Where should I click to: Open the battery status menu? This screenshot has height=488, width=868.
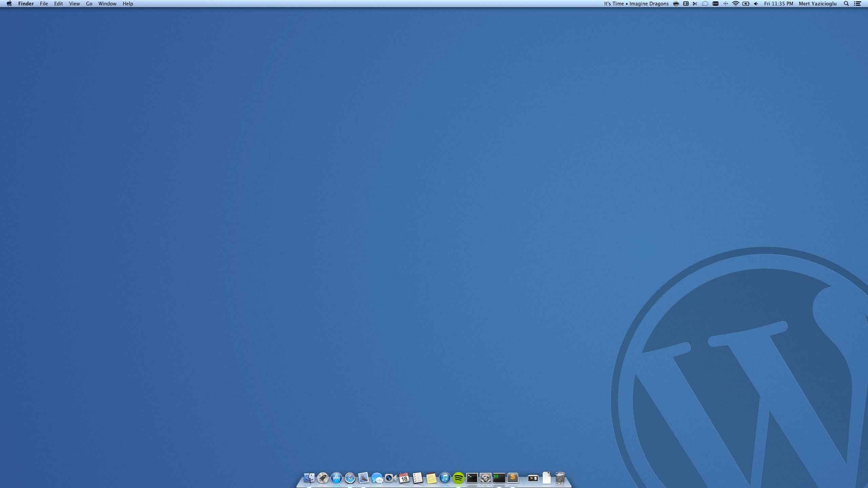[x=746, y=4]
